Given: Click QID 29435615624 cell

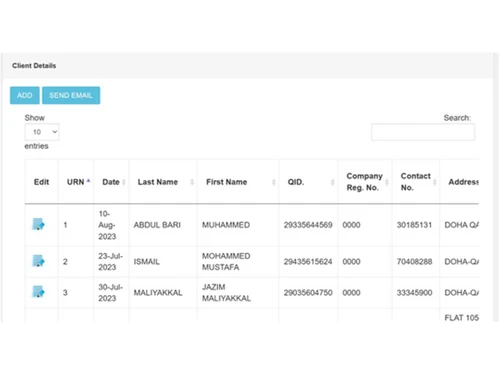Looking at the screenshot, I should coord(308,262).
